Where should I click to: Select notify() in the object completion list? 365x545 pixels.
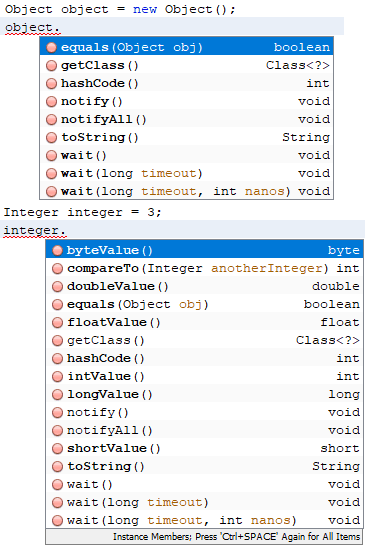(186, 101)
